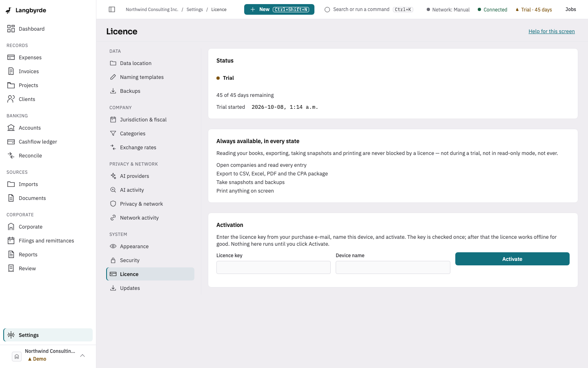Open Exchange rates arrows icon

113,147
